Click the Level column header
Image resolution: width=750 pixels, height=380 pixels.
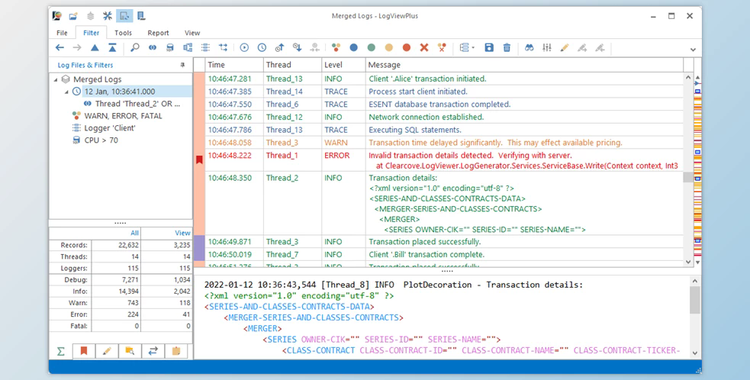[x=344, y=65]
